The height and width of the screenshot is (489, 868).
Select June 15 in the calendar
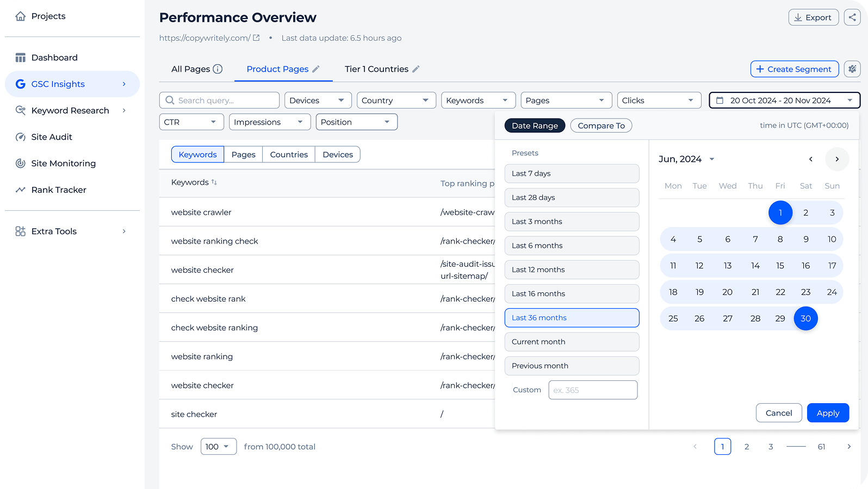tap(780, 266)
